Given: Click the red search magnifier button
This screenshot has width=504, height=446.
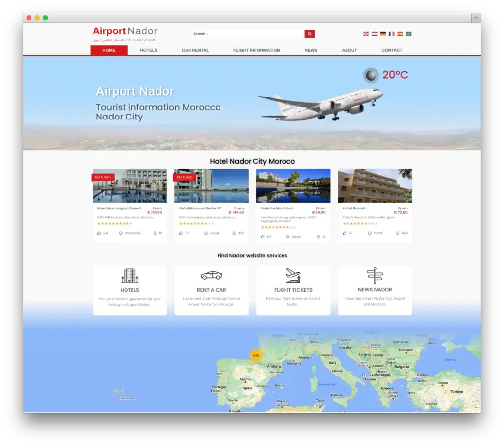Looking at the screenshot, I should (x=309, y=34).
